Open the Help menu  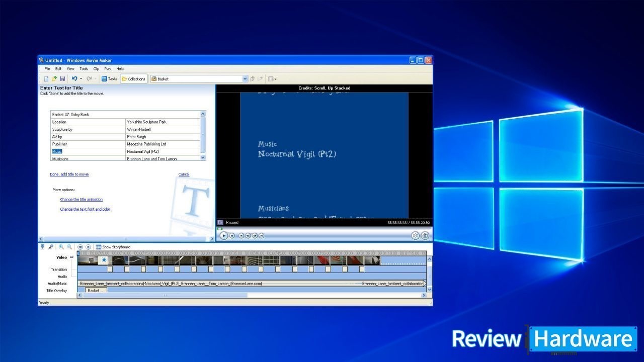(120, 69)
